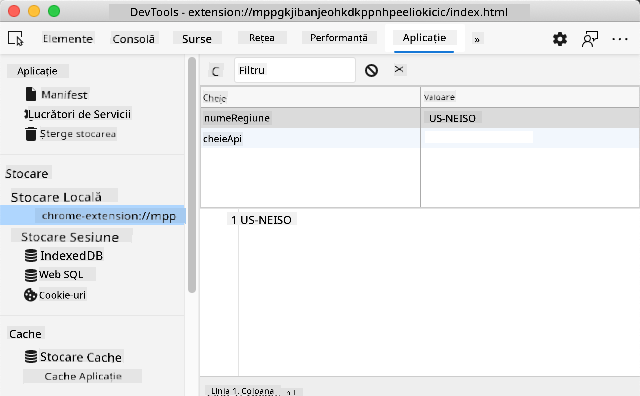
Task: Open DevTools settings gear
Action: tap(560, 39)
